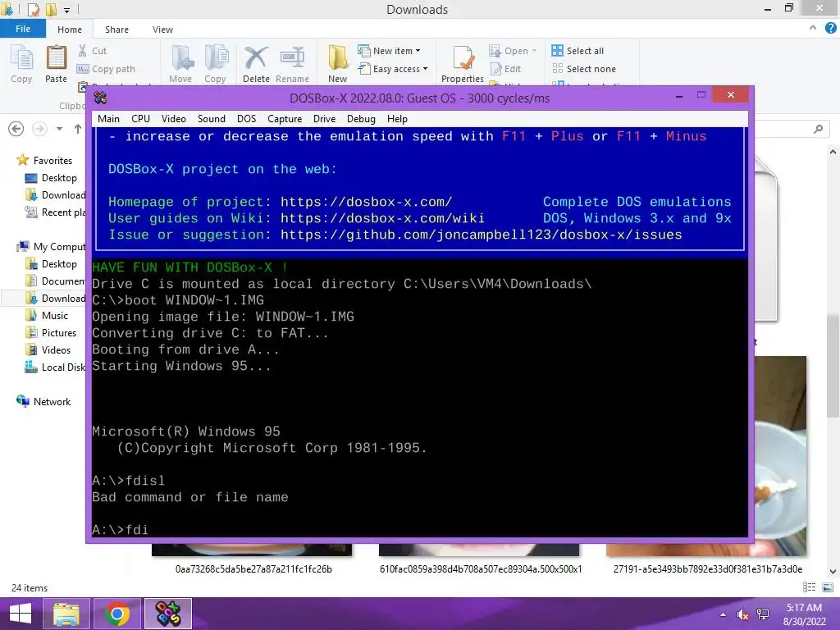Click Select none in the ribbon
840x630 pixels.
(x=584, y=69)
